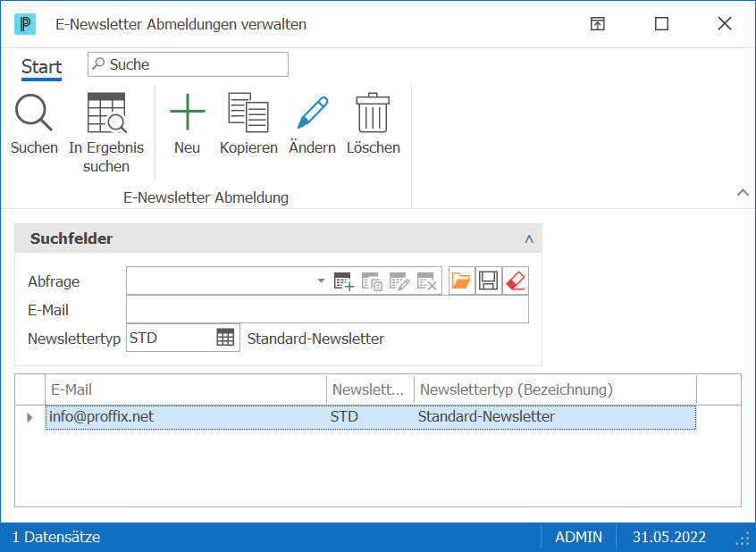Click the Löschen trash icon

pyautogui.click(x=373, y=113)
